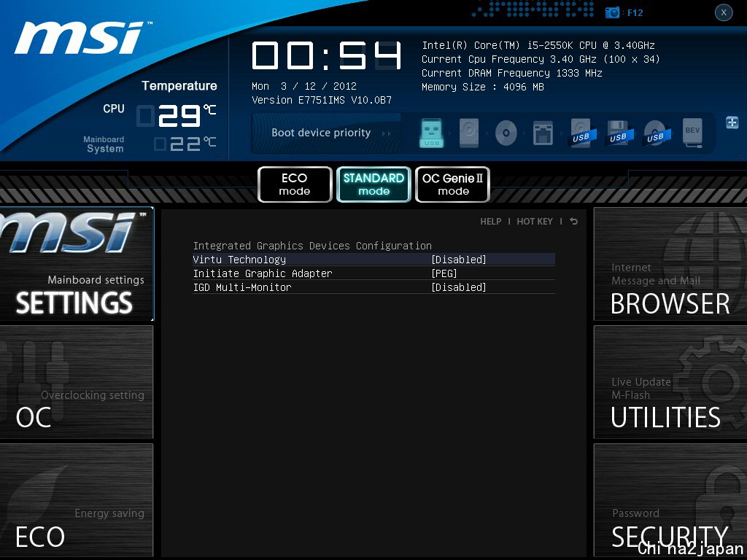The height and width of the screenshot is (560, 747).
Task: Open the OC overclocking setting panel
Action: click(77, 382)
